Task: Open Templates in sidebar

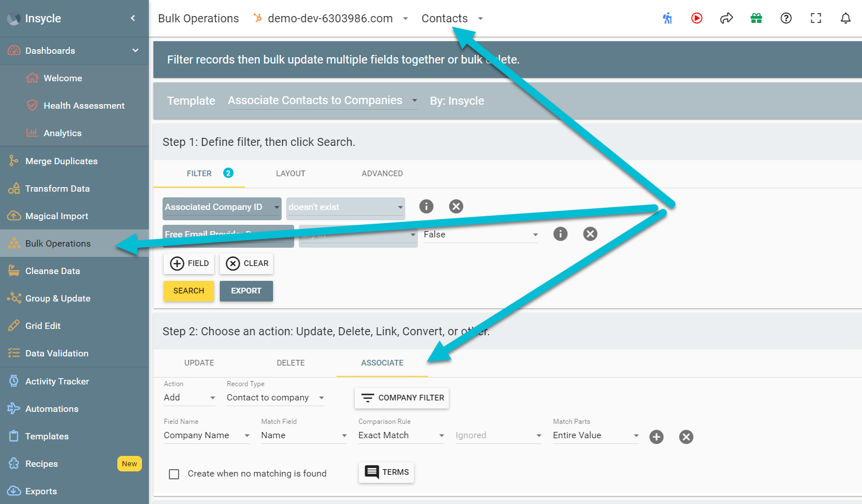Action: coord(74,436)
